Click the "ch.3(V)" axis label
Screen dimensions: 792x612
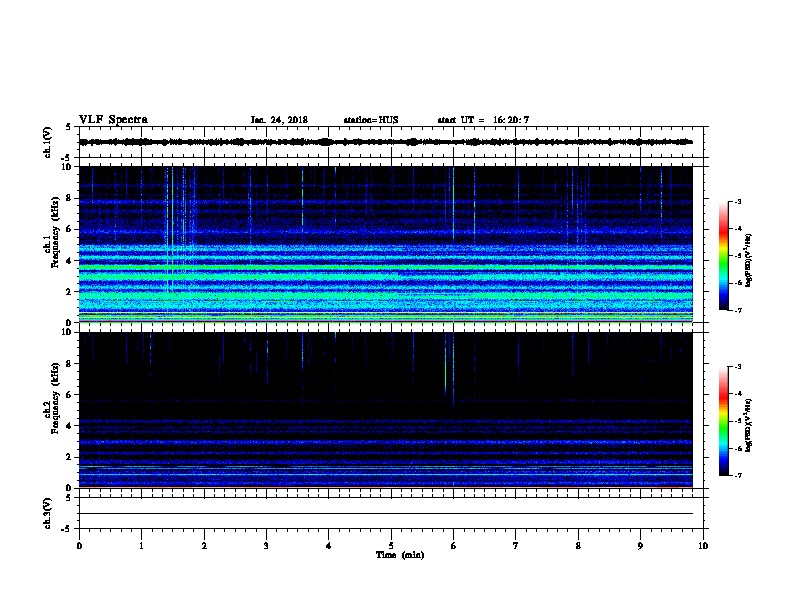point(48,513)
